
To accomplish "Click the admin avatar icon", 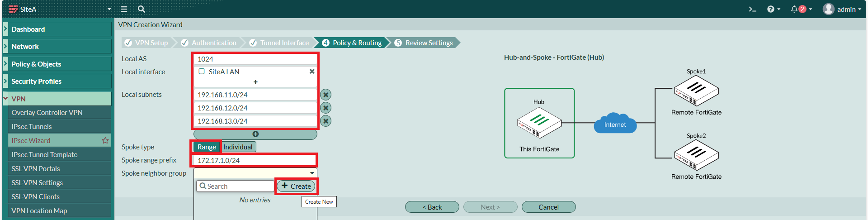I will point(828,9).
